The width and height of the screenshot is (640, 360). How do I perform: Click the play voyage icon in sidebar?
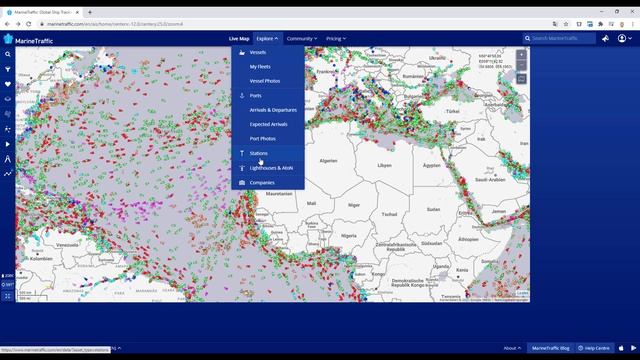click(7, 144)
